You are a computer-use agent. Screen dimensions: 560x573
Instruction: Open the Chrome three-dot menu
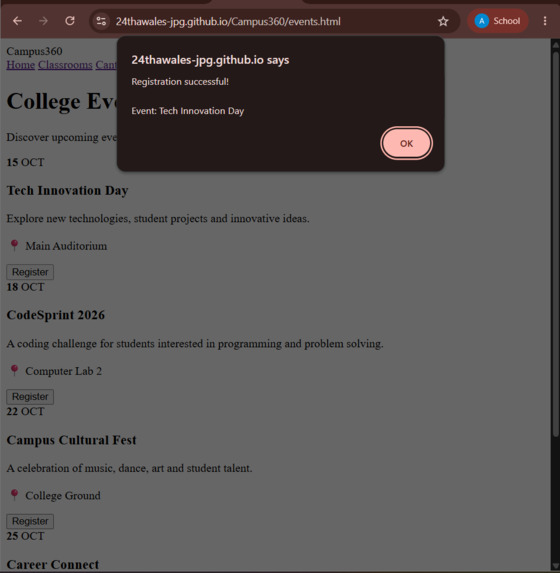[x=545, y=21]
